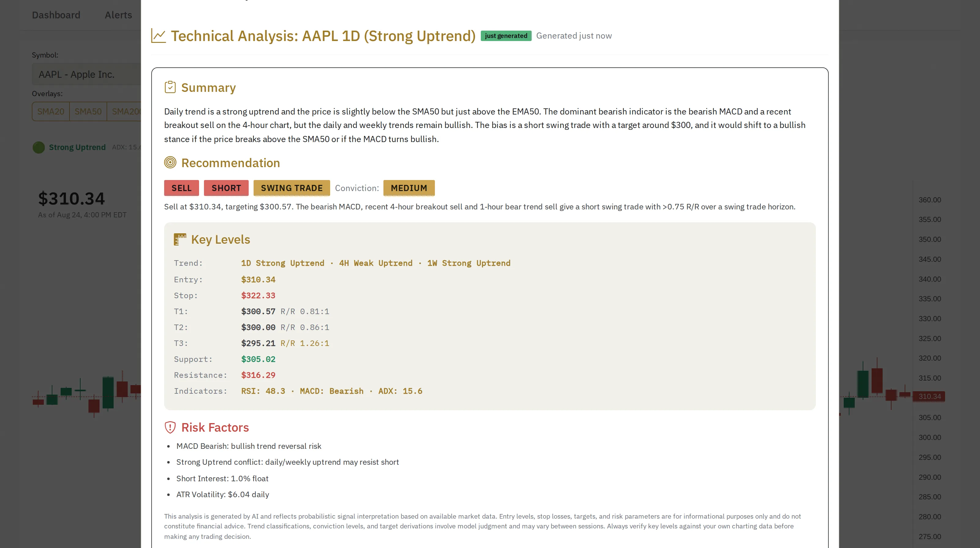Click the Stop value $322.33
The image size is (980, 548).
pos(258,295)
